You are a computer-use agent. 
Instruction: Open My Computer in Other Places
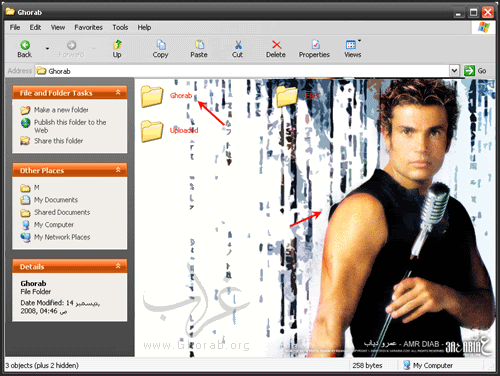54,224
